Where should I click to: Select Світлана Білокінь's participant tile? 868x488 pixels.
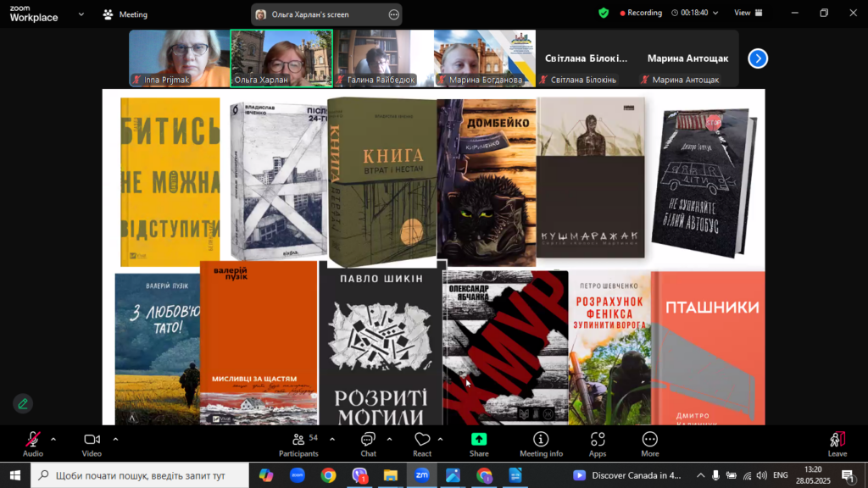pos(587,58)
